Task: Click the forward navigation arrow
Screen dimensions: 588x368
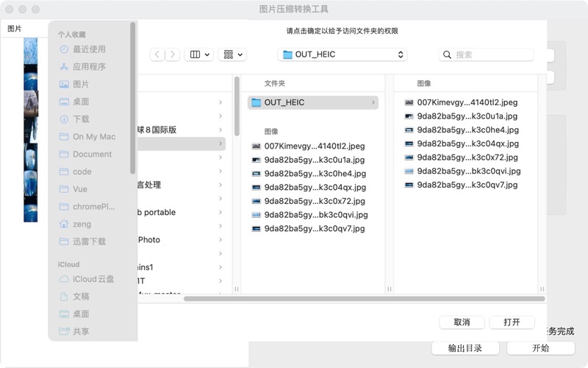Action: 173,54
